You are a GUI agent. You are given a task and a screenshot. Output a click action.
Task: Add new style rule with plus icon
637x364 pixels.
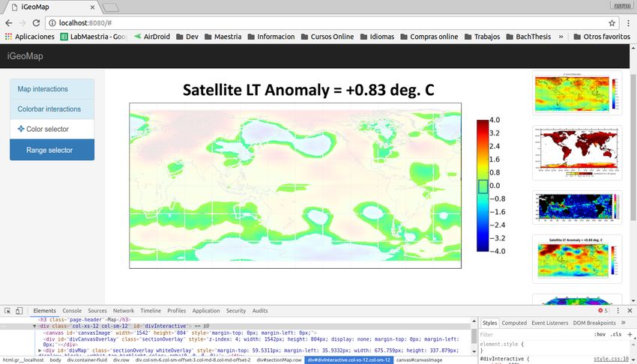630,334
